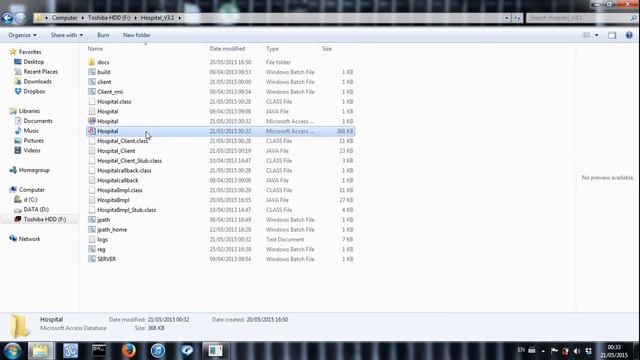Select Hospitalcallback.class file
The width and height of the screenshot is (640, 360).
point(124,170)
